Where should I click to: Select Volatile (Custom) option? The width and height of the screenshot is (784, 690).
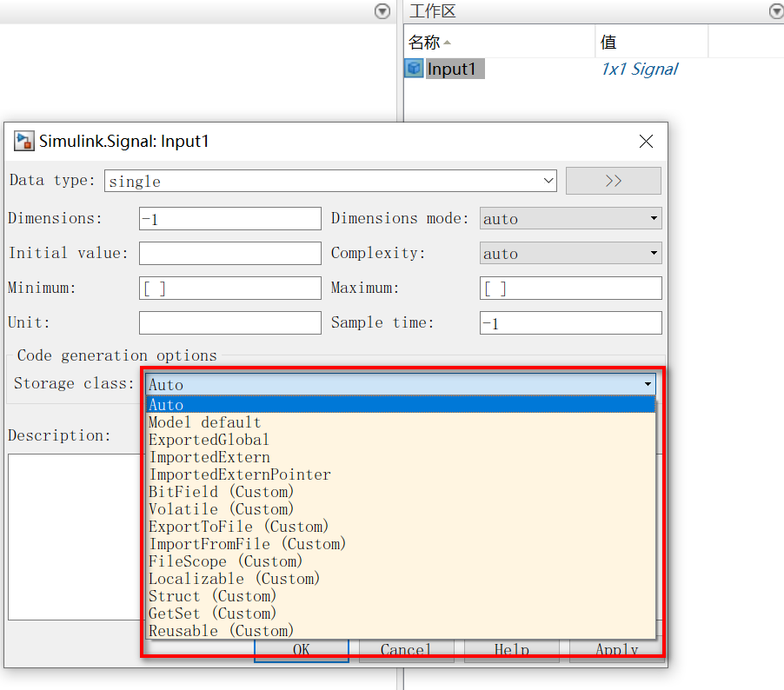click(401, 509)
